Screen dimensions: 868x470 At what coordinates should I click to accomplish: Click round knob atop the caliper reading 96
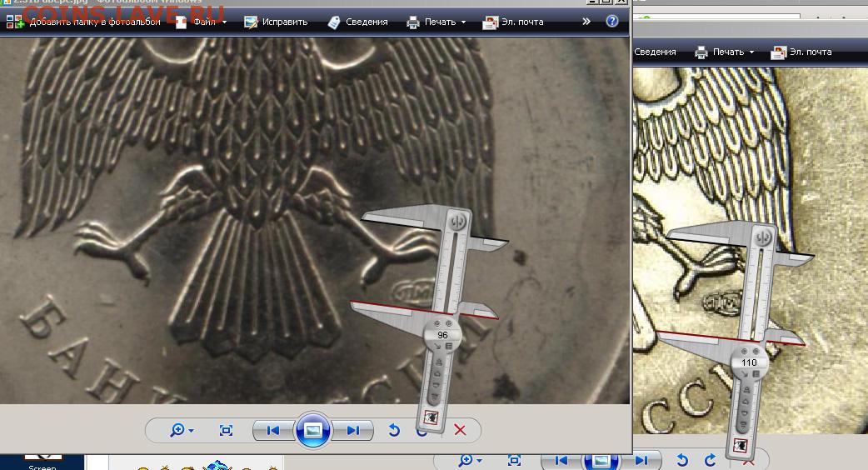click(457, 222)
